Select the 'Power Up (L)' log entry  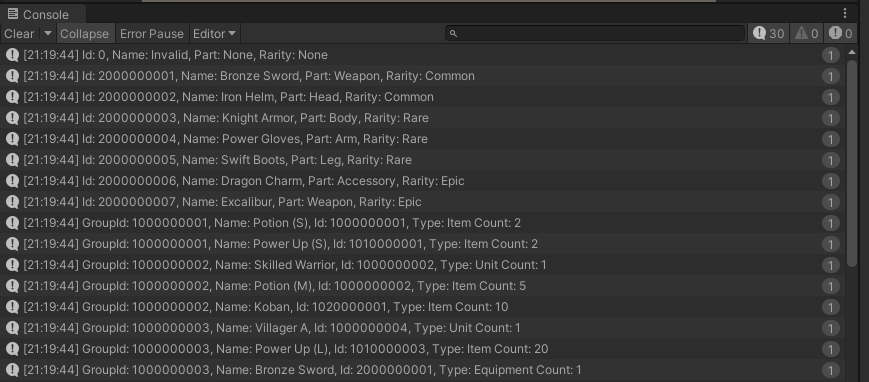pyautogui.click(x=423, y=350)
